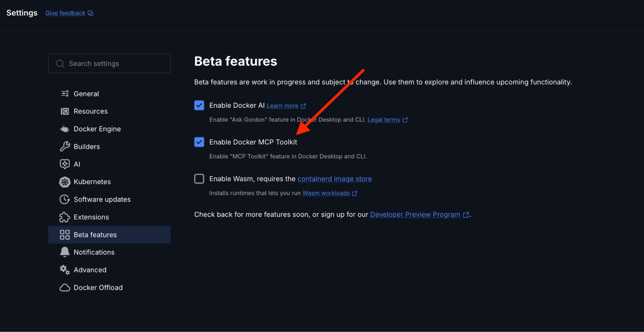Click the Extensions puzzle piece icon
This screenshot has width=644, height=332.
(x=65, y=217)
